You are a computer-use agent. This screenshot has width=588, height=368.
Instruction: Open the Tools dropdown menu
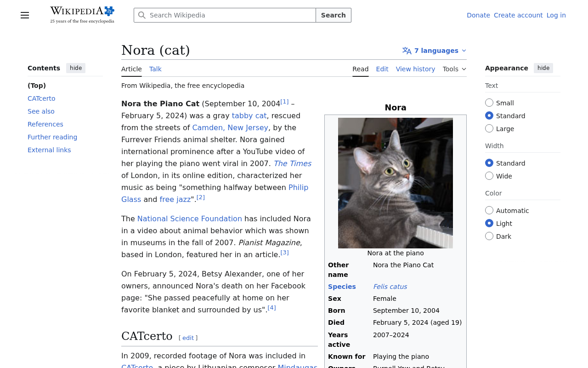454,69
